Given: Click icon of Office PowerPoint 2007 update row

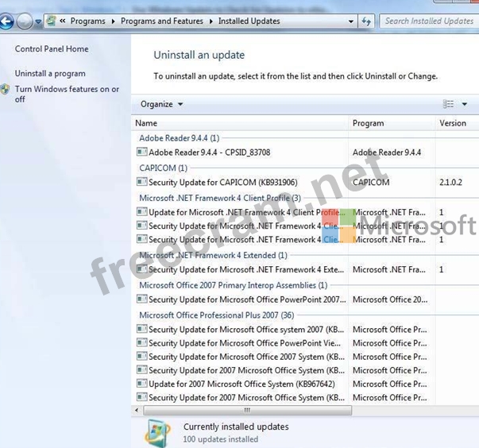Looking at the screenshot, I should coord(141,299).
